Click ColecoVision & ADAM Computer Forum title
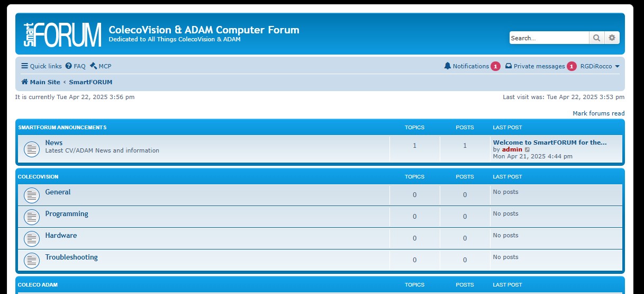This screenshot has width=644, height=294. [x=204, y=30]
